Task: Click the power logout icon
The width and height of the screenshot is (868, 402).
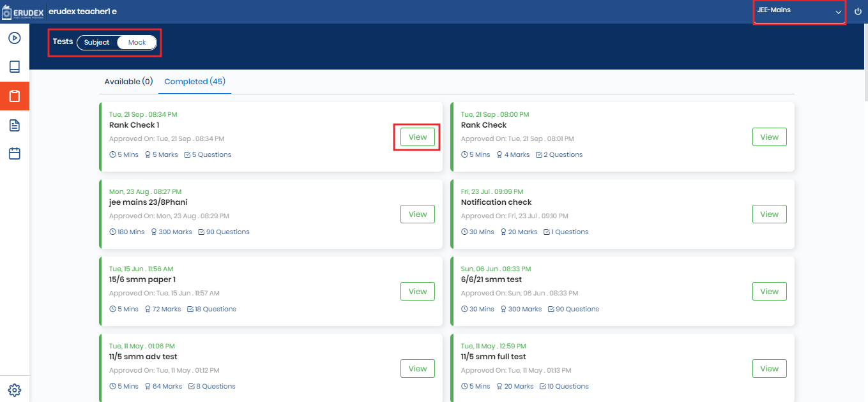Action: pos(858,11)
